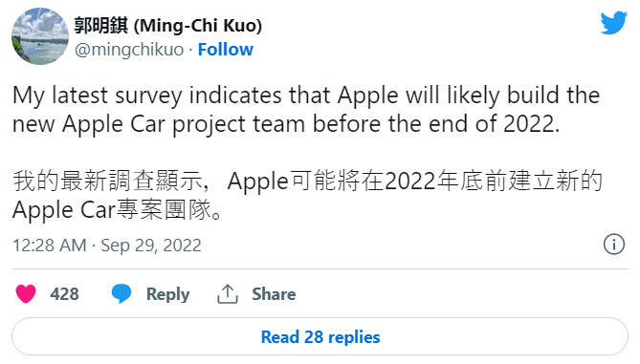This screenshot has width=640, height=364.
Task: Open tweet via the Chinese translation paragraph
Action: pyautogui.click(x=307, y=195)
